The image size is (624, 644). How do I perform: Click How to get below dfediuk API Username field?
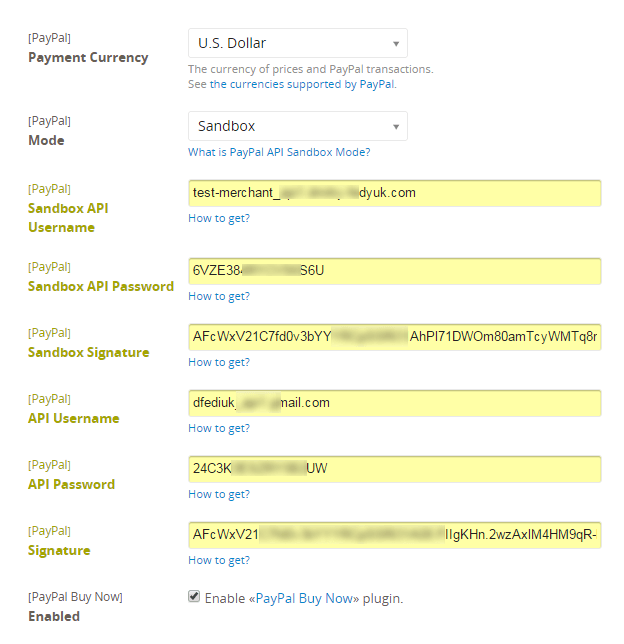(x=219, y=428)
